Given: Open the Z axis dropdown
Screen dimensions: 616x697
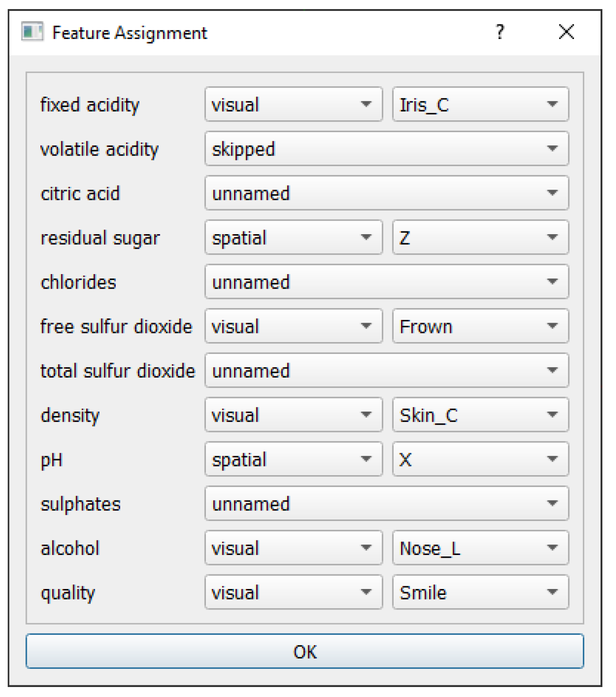Looking at the screenshot, I should pyautogui.click(x=480, y=237).
